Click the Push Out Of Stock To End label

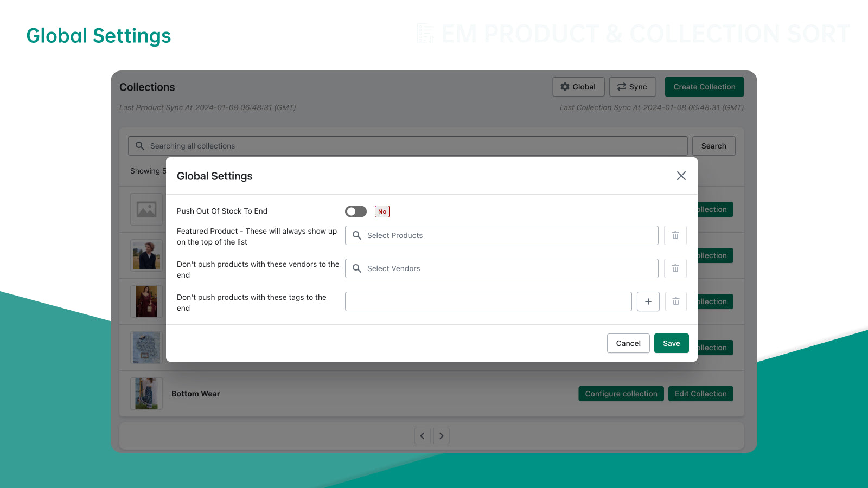click(x=222, y=211)
